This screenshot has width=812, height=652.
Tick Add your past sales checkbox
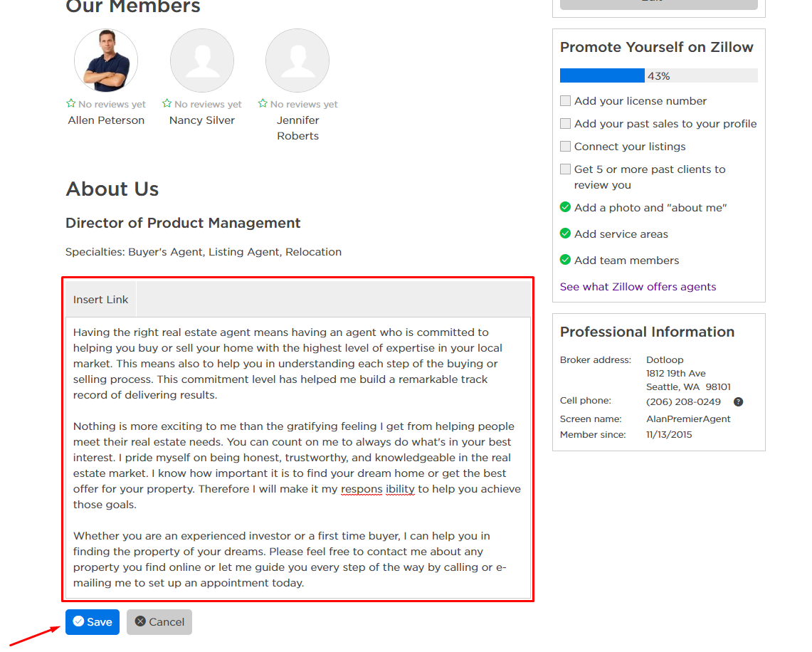coord(565,124)
